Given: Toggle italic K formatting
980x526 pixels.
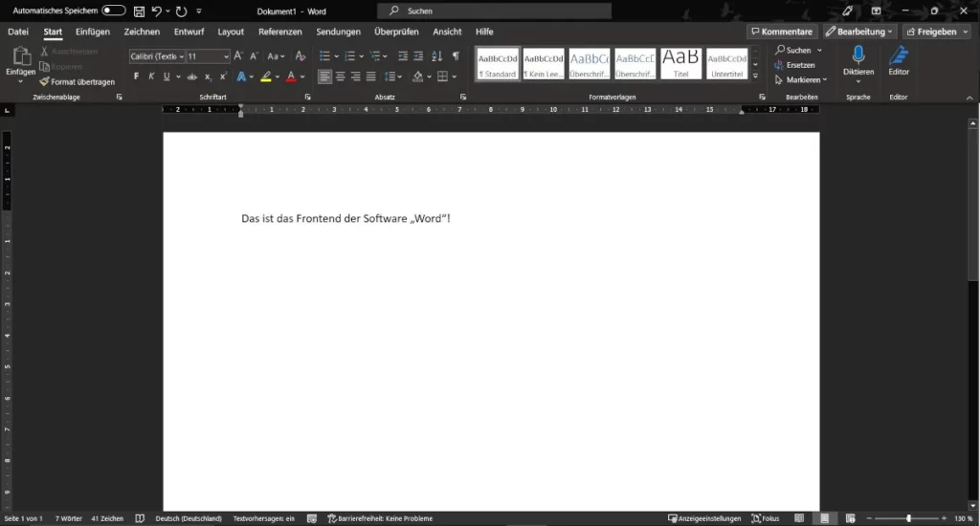Looking at the screenshot, I should (x=151, y=77).
